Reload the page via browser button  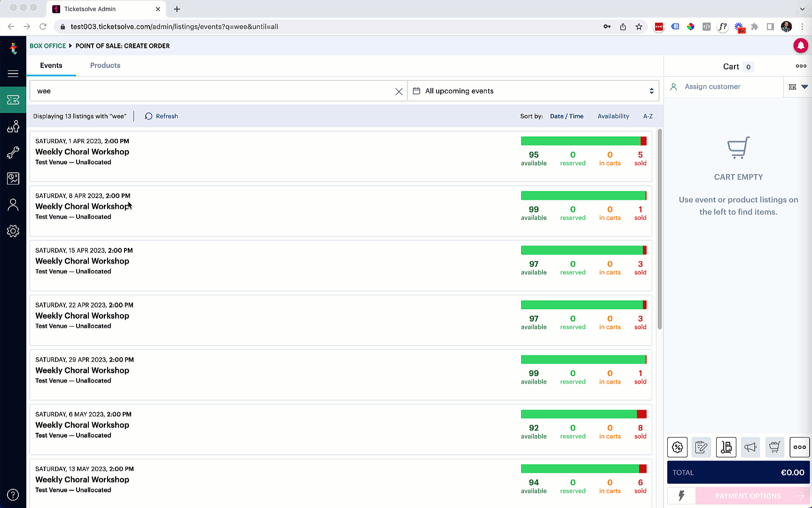tap(43, 27)
